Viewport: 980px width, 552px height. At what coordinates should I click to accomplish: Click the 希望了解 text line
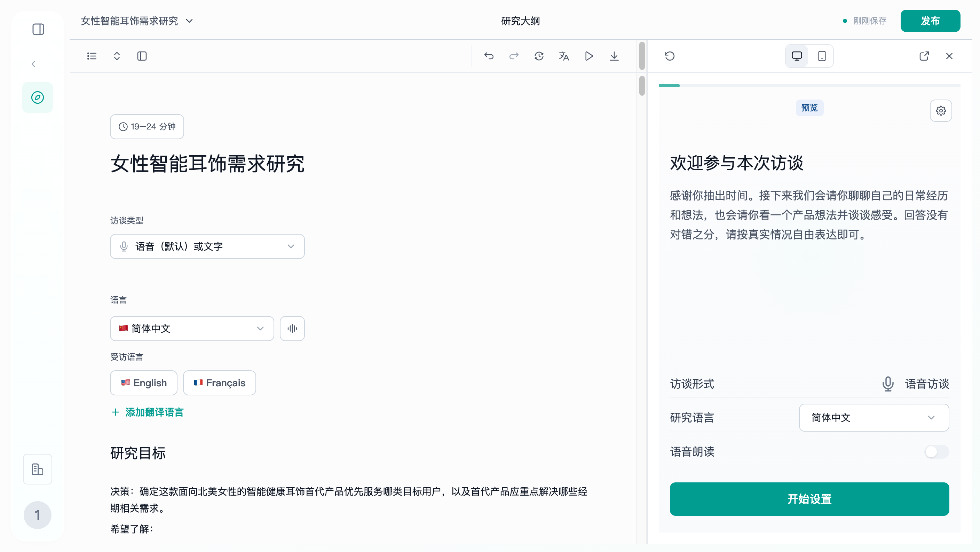(132, 529)
